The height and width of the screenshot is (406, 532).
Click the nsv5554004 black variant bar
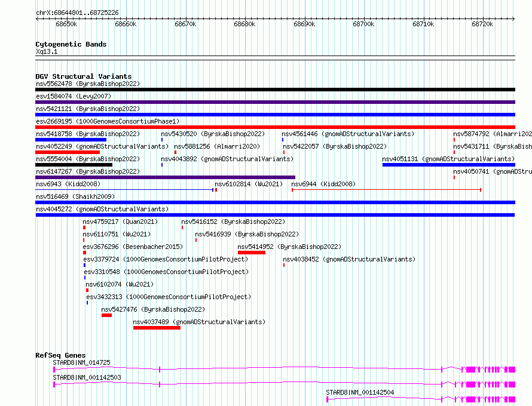(x=74, y=165)
